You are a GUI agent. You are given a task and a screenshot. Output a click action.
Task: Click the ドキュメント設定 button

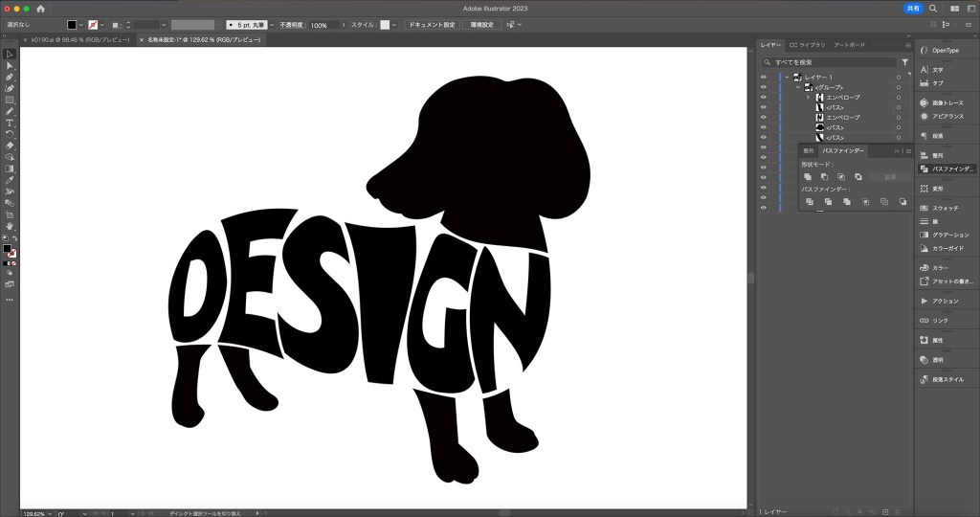coord(431,25)
